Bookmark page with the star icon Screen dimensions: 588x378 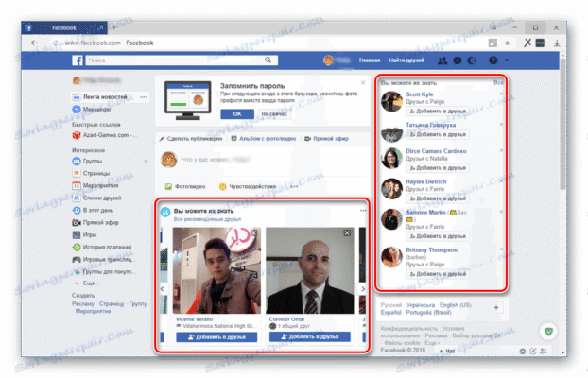point(508,43)
